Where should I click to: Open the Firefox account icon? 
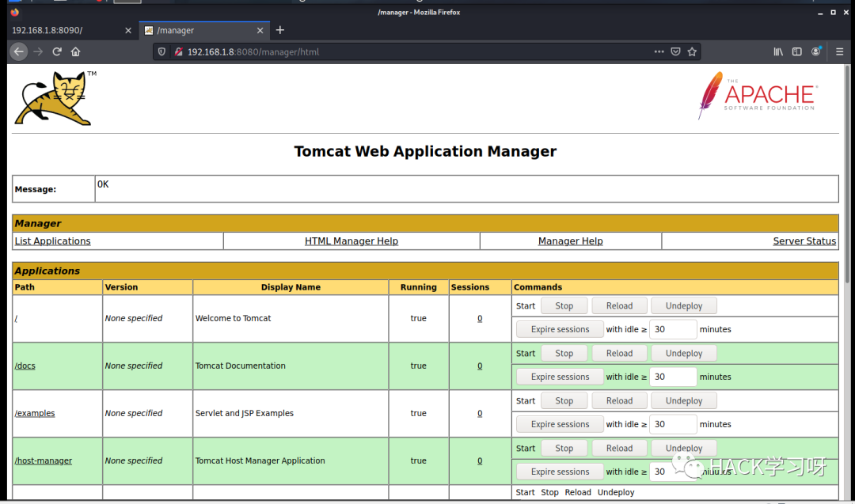pyautogui.click(x=815, y=51)
